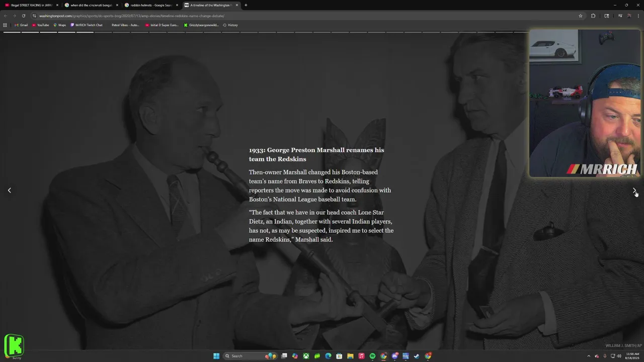Open Microsoft Store from the taskbar

[x=339, y=356]
